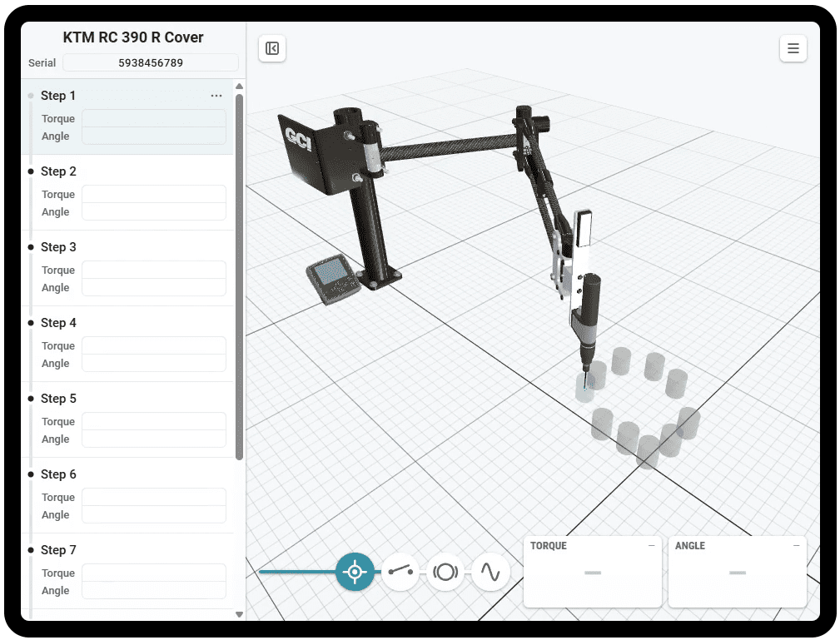Select the crosshair positioning tool in the bottom toolbar
Screen dimensions: 840x640
click(355, 572)
